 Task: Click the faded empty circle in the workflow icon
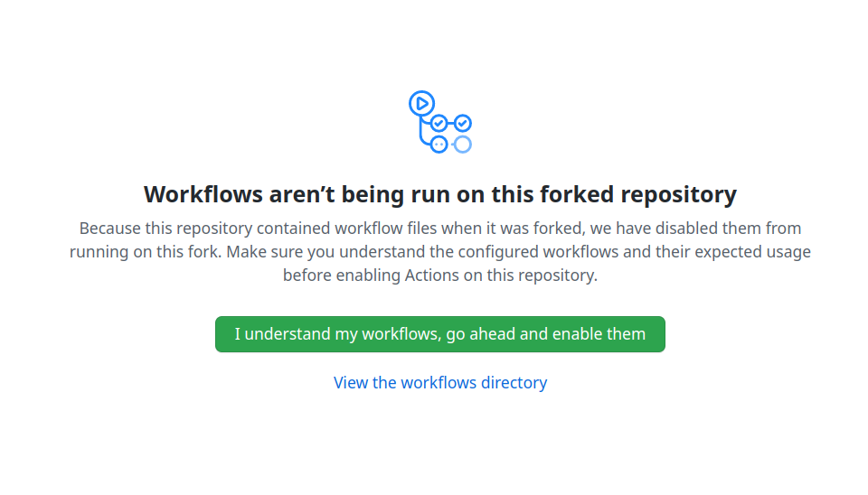point(462,144)
